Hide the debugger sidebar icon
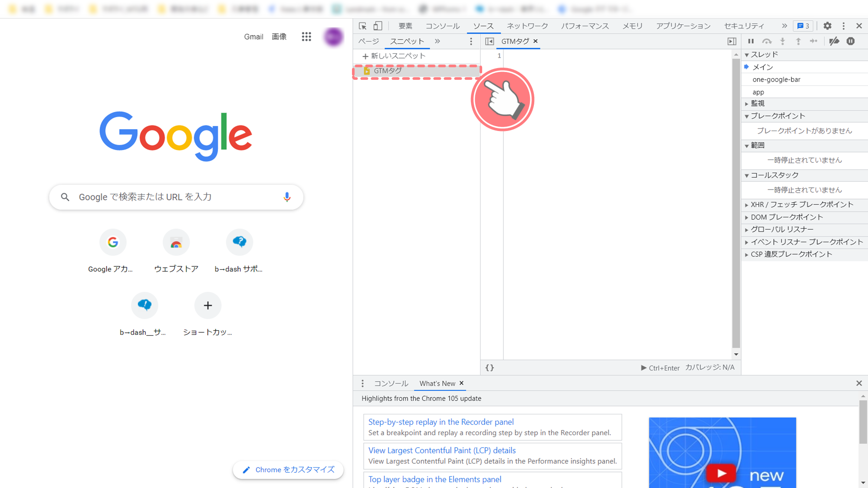868x488 pixels. coord(732,41)
